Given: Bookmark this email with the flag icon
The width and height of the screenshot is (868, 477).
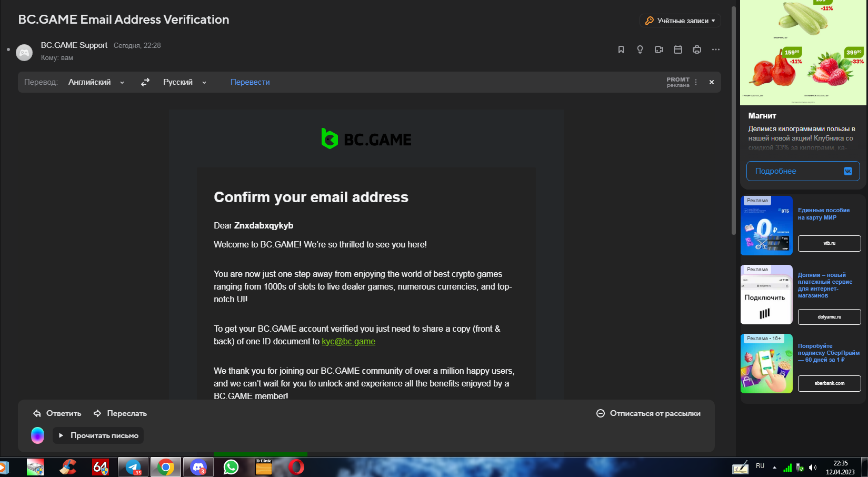Looking at the screenshot, I should [x=621, y=49].
